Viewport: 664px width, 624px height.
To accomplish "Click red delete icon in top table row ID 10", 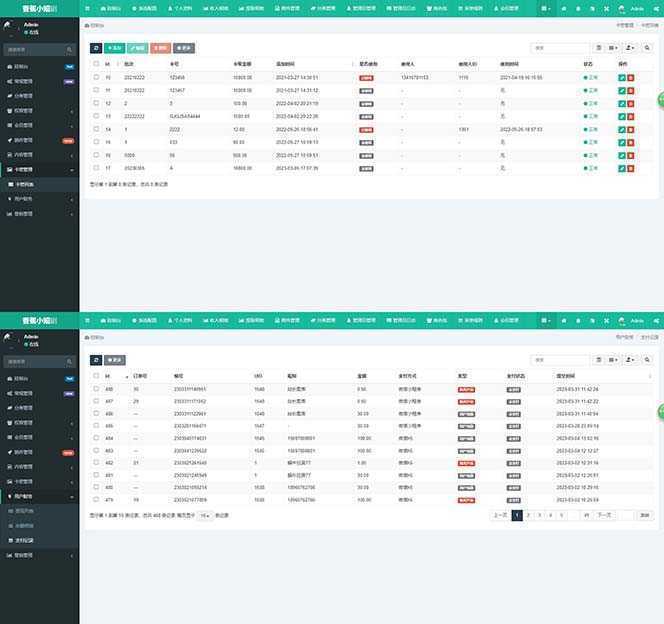I will tap(631, 78).
